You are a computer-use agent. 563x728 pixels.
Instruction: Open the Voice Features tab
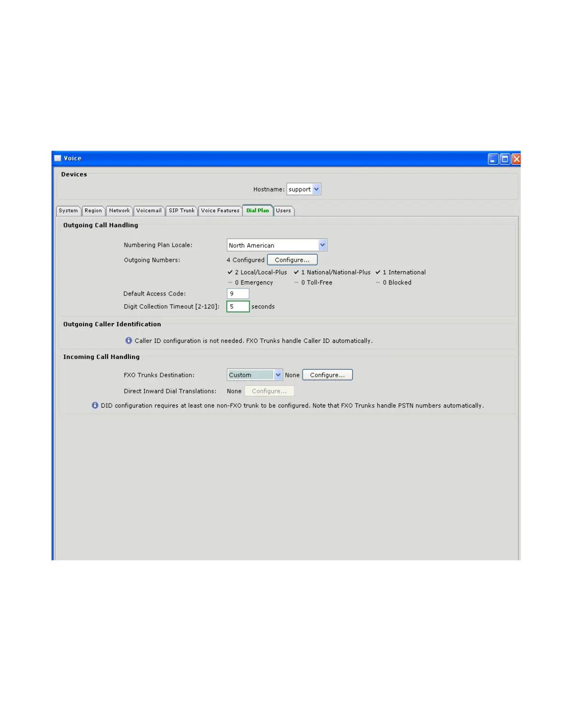[x=220, y=210]
